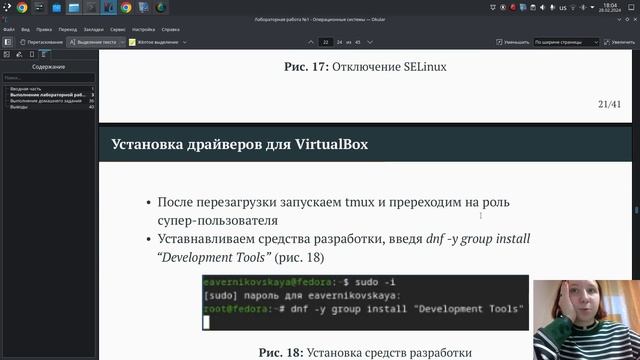Select the Перетаскивание browse tool
The image size is (640, 360).
pos(41,42)
